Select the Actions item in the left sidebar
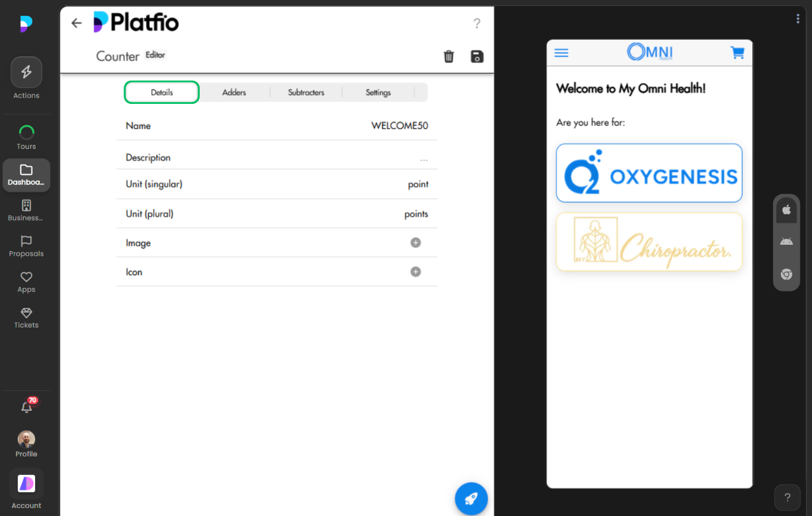This screenshot has height=516, width=812. tap(26, 77)
